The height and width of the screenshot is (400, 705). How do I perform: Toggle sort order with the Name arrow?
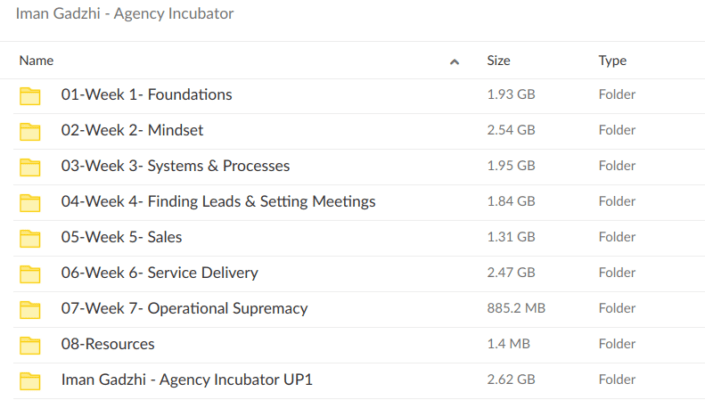(x=455, y=61)
